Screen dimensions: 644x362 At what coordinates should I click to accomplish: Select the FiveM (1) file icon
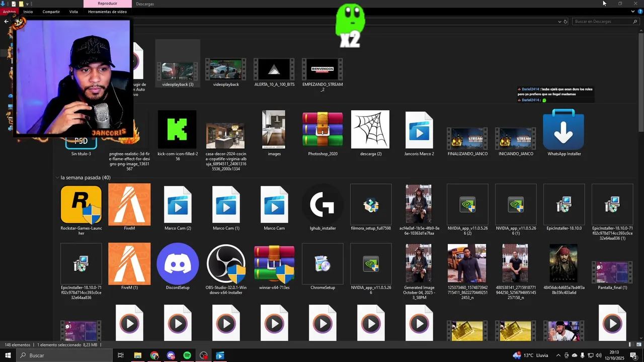129,263
